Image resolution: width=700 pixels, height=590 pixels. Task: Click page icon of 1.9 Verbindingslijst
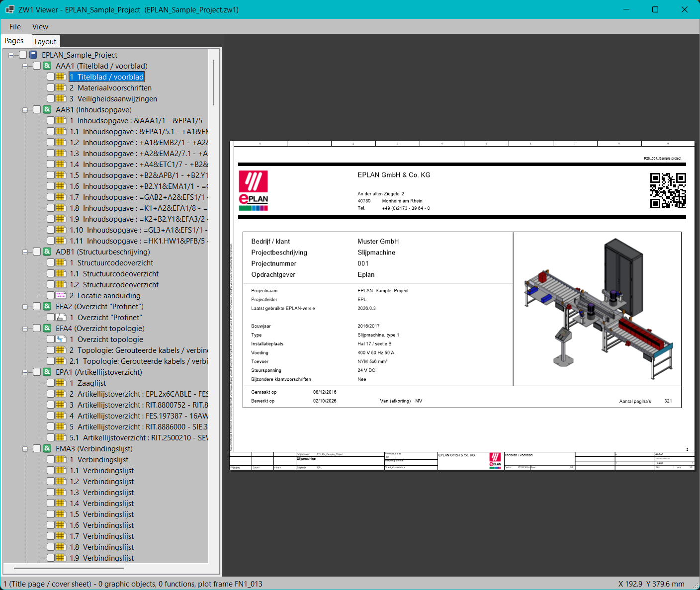[x=61, y=558]
